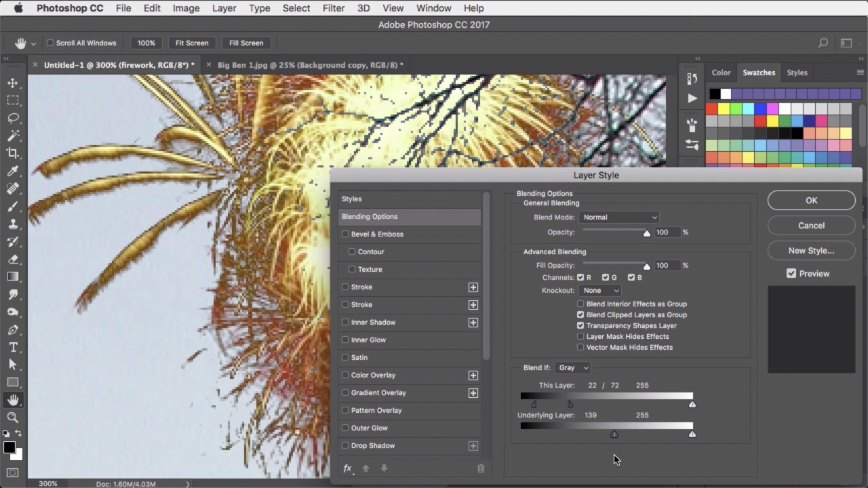This screenshot has width=868, height=488.
Task: Toggle Quick Mask mode icon
Action: coord(13,472)
